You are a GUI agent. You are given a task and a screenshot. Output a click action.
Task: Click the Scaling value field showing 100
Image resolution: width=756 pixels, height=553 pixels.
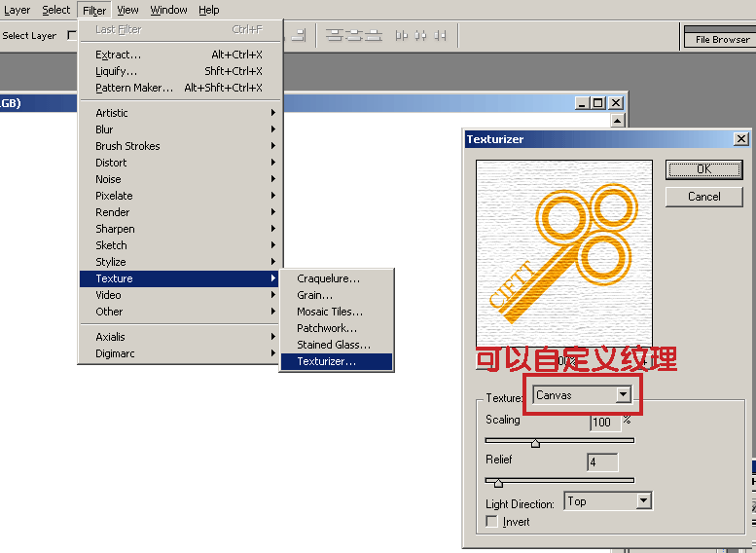(x=605, y=423)
